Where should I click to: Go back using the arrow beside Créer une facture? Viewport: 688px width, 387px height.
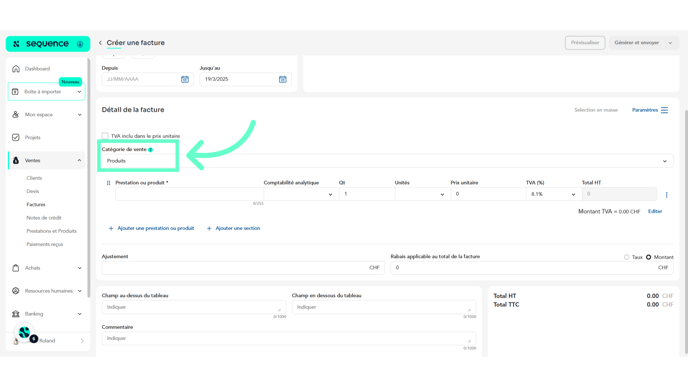(100, 43)
